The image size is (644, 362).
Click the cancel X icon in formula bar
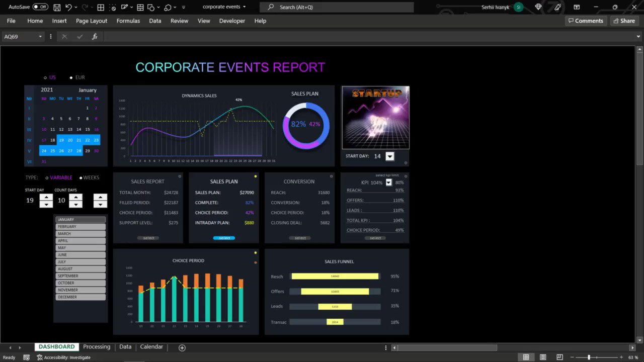click(64, 37)
